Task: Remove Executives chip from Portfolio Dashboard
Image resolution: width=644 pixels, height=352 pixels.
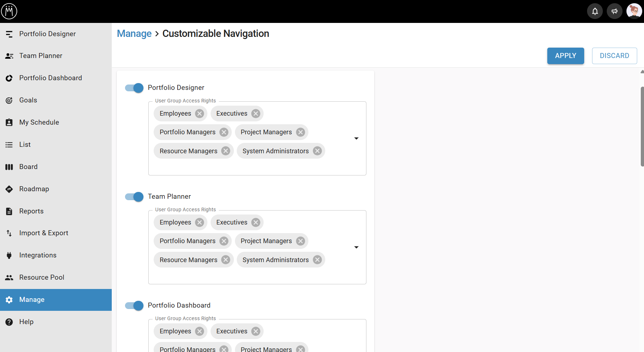Action: point(256,331)
